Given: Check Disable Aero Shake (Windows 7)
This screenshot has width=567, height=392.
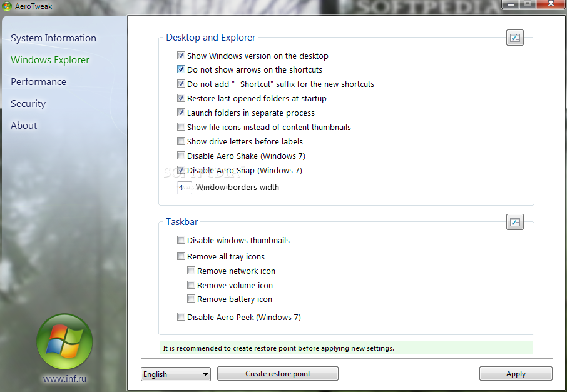Looking at the screenshot, I should point(181,156).
